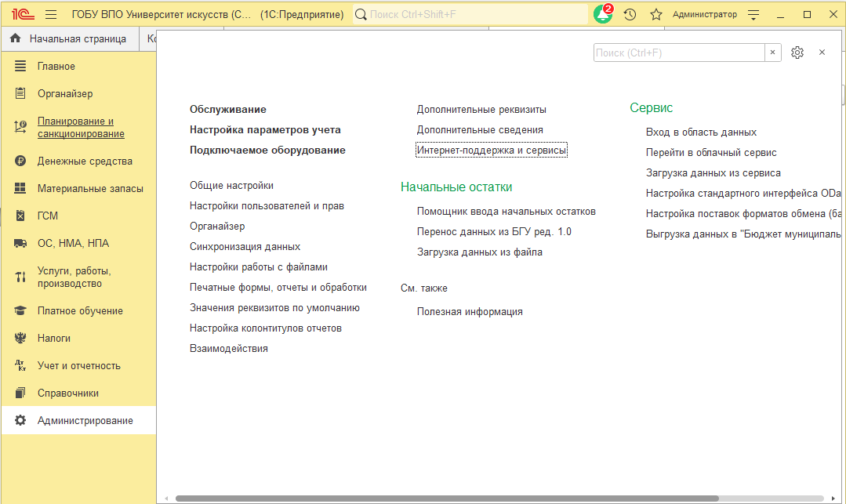Open Перейти в облачный сервис
The height and width of the screenshot is (504, 846).
711,153
